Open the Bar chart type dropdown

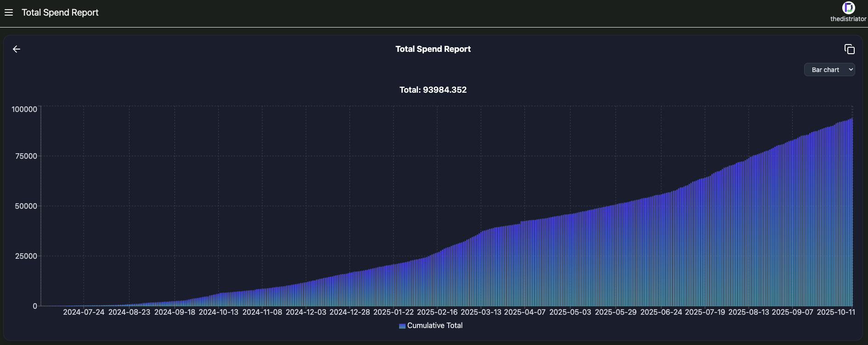click(829, 70)
